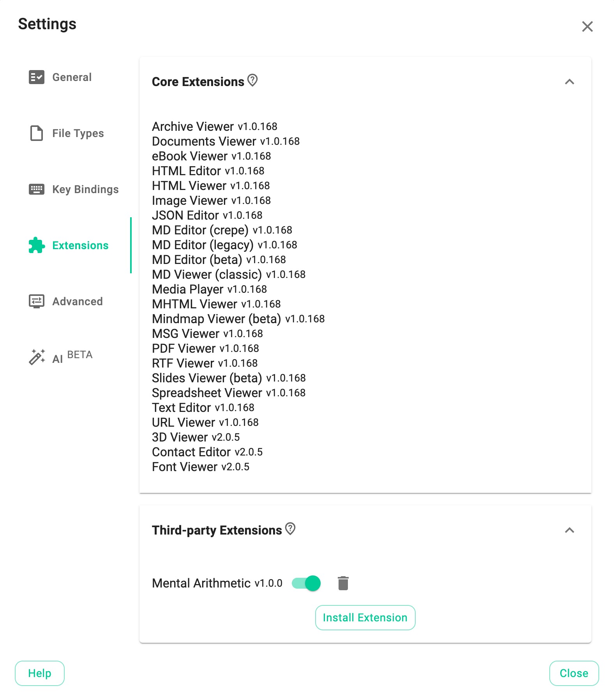Click the Install Extension button
The width and height of the screenshot is (614, 700).
click(x=365, y=617)
